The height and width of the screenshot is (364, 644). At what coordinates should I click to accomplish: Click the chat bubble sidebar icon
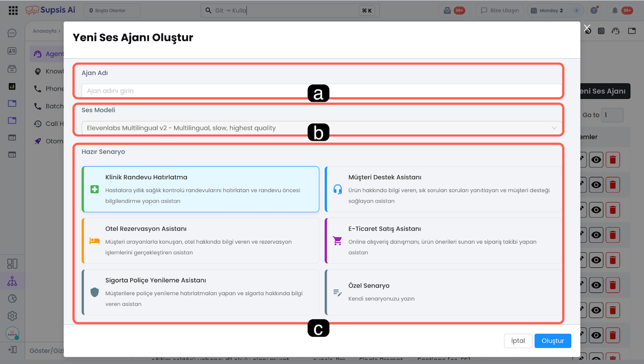pos(12,33)
